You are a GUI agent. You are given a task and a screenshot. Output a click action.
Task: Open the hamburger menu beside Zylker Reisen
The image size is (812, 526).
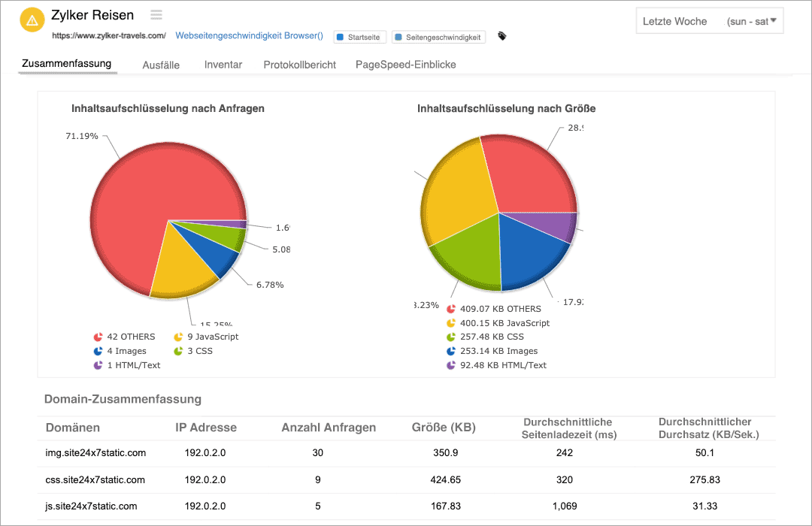[156, 15]
